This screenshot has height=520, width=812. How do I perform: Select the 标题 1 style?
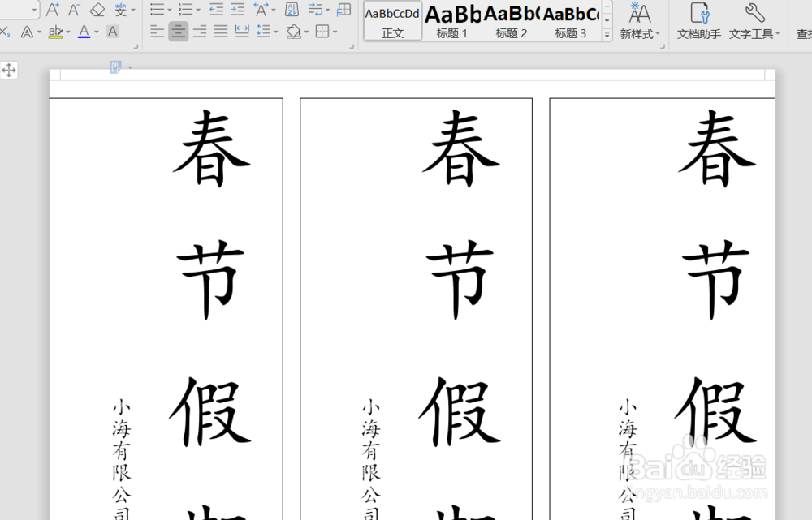tap(451, 21)
